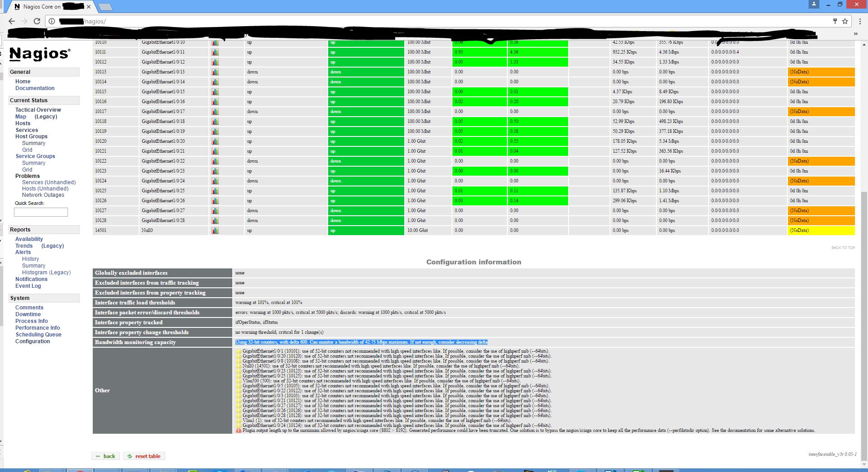Open graph icon for GigabitEthernet1/0/20
The height and width of the screenshot is (472, 868).
(215, 141)
